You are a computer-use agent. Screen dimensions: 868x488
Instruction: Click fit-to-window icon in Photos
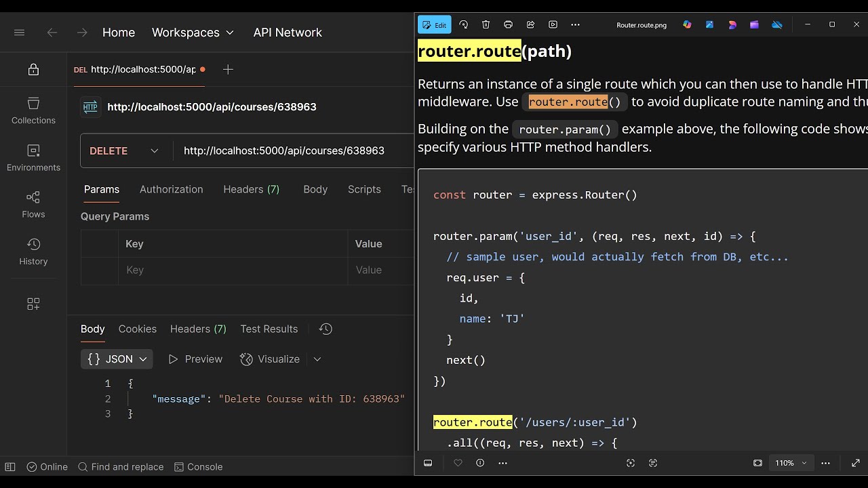[x=757, y=463]
